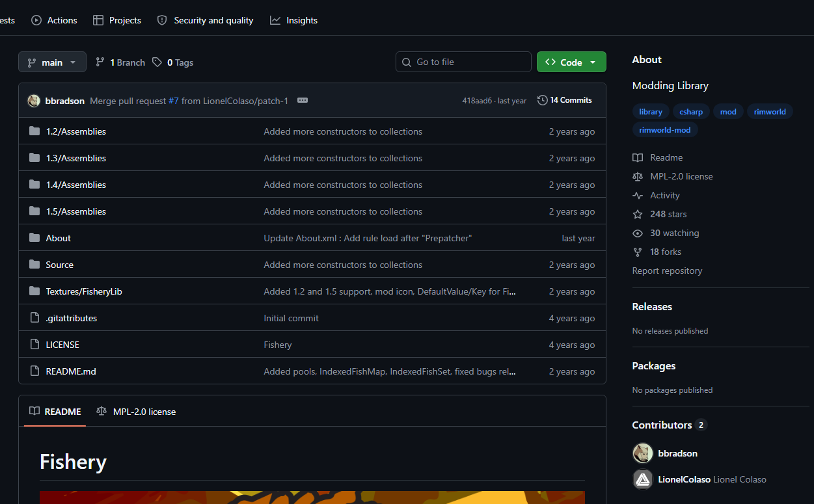Open the Textures/FisheryLib folder
The image size is (814, 504).
[x=84, y=291]
